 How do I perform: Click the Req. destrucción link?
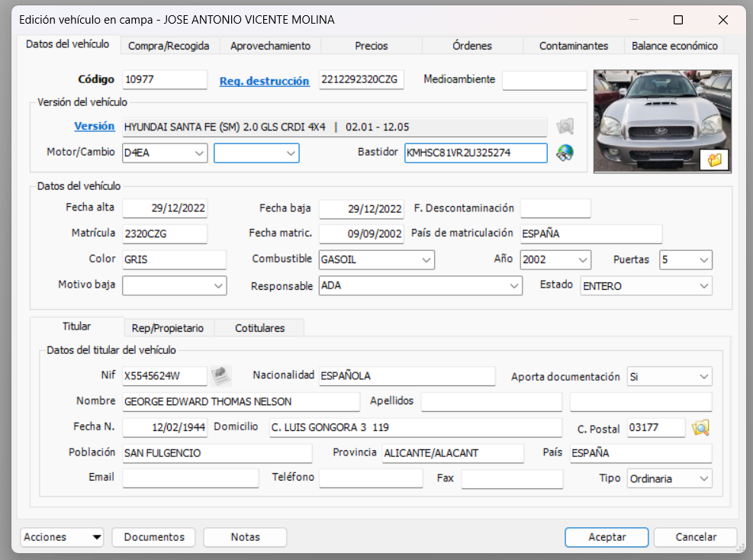(264, 82)
